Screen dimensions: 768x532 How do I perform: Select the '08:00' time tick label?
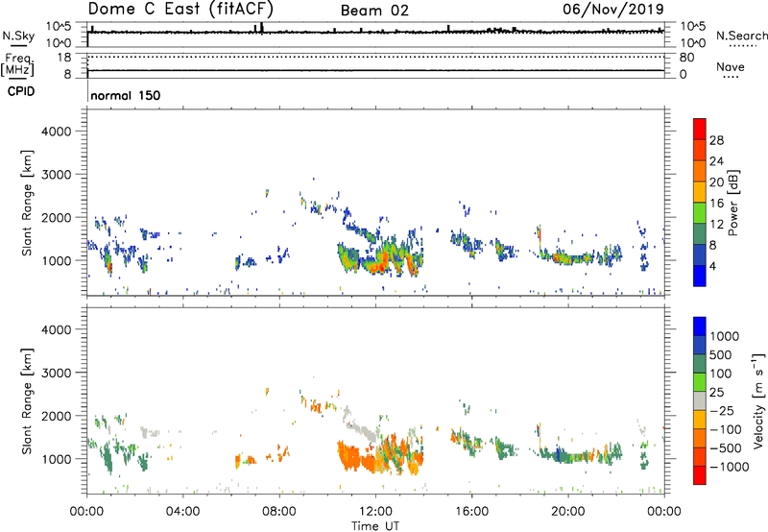pos(279,512)
